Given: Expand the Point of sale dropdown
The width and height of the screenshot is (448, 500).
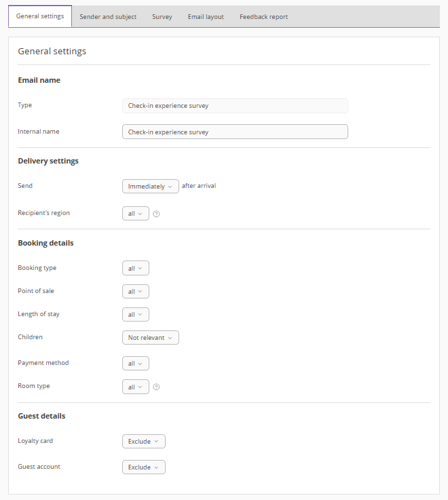Looking at the screenshot, I should pos(135,291).
